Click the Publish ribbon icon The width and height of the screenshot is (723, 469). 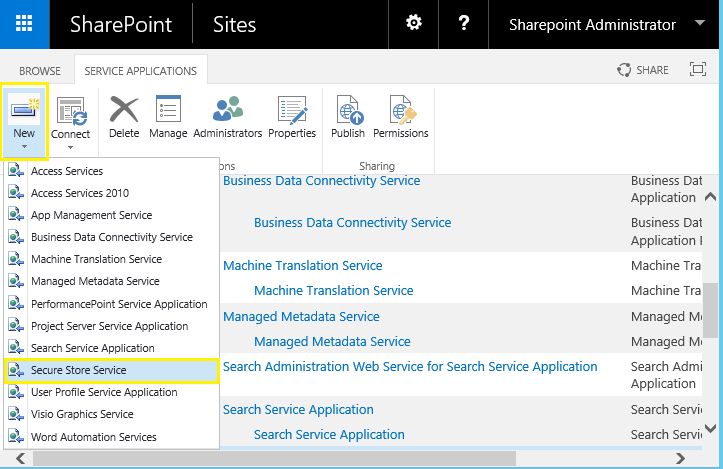click(348, 110)
